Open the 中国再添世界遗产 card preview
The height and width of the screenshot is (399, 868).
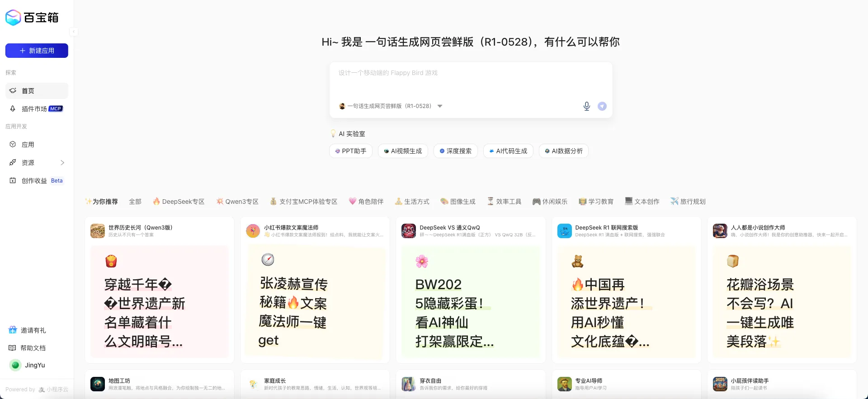(627, 302)
